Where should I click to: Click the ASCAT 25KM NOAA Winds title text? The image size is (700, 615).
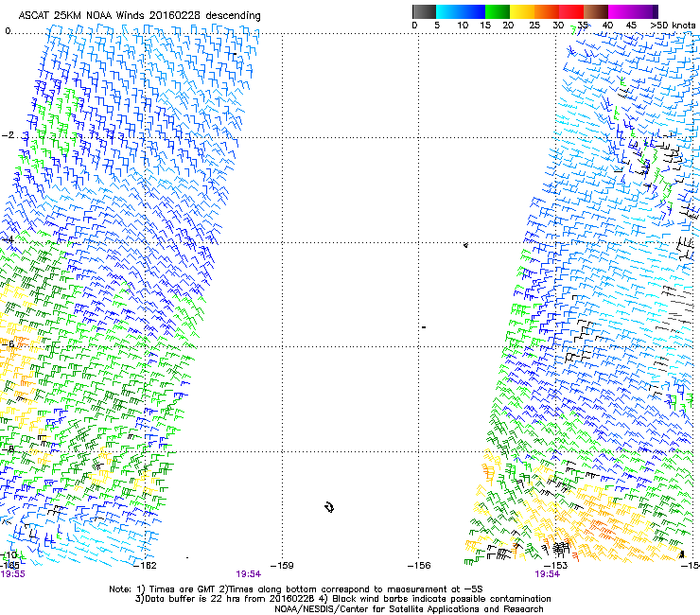pyautogui.click(x=139, y=15)
